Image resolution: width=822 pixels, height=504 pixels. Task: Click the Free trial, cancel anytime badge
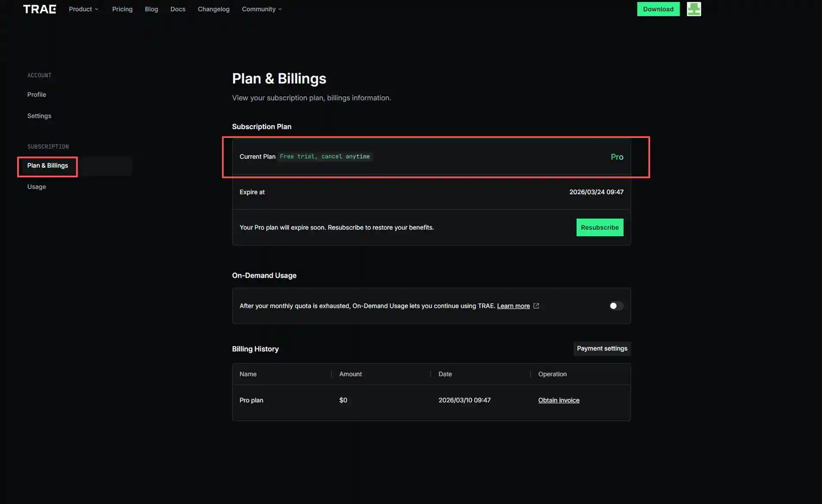point(324,157)
